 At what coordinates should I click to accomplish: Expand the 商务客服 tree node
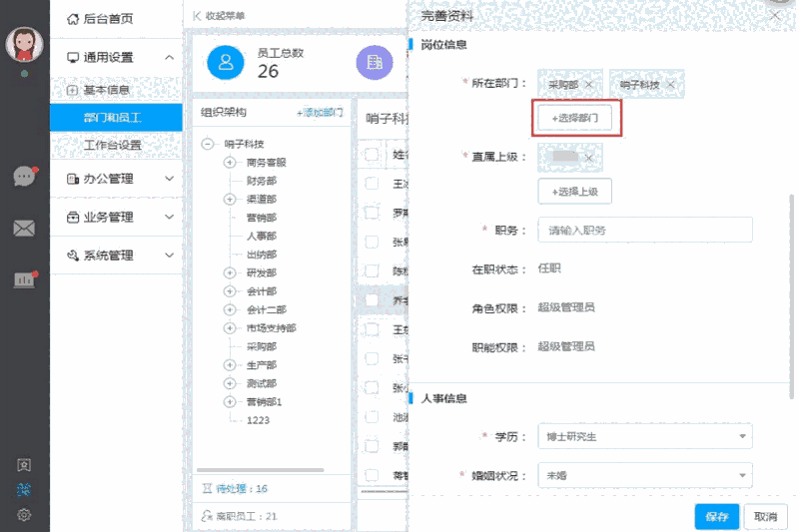point(230,163)
